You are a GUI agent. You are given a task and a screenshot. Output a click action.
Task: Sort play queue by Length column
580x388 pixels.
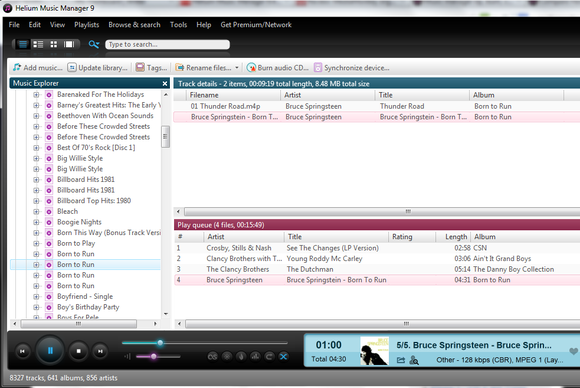point(453,237)
